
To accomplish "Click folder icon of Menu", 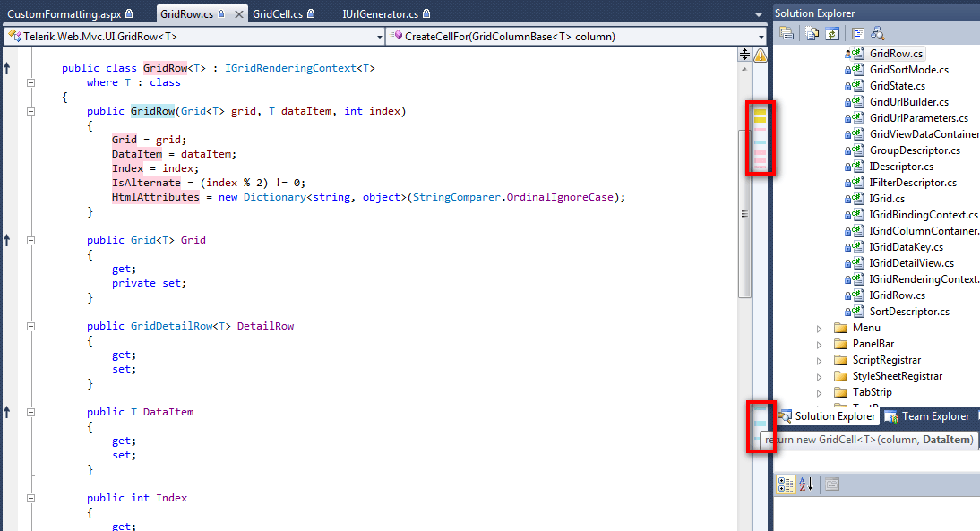I will 841,328.
